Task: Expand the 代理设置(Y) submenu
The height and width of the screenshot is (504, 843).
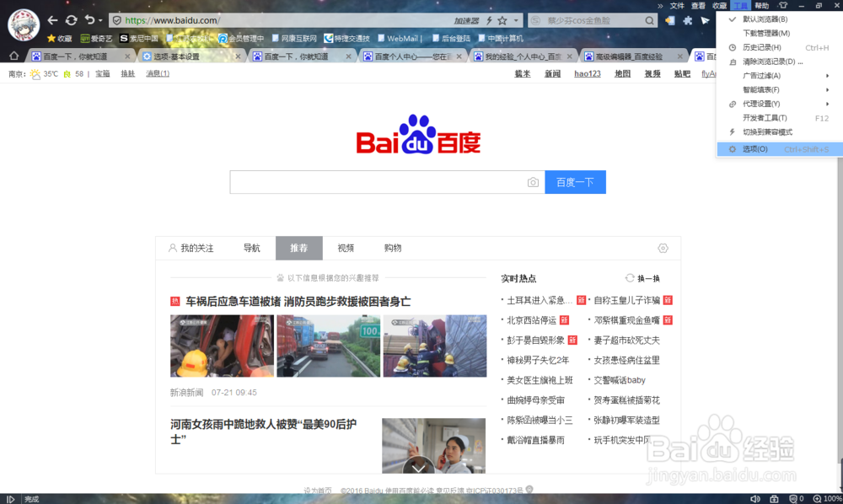Action: pyautogui.click(x=780, y=104)
